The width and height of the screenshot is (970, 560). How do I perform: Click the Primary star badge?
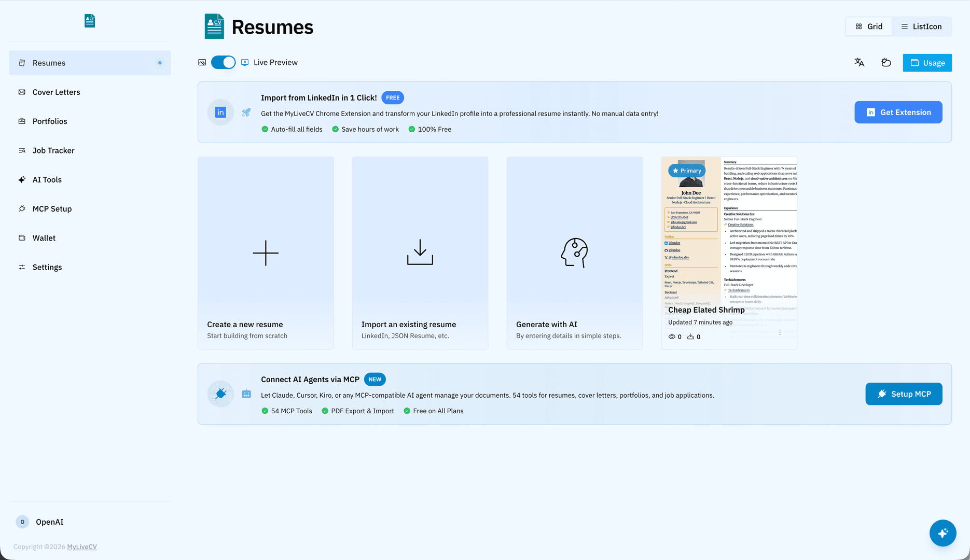pyautogui.click(x=687, y=171)
